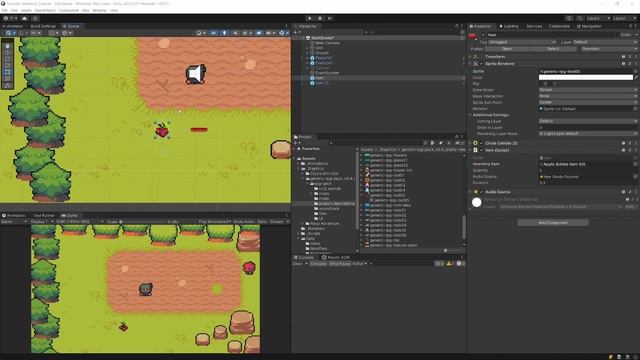Click Console Clear button
The image size is (640, 360).
[298, 264]
